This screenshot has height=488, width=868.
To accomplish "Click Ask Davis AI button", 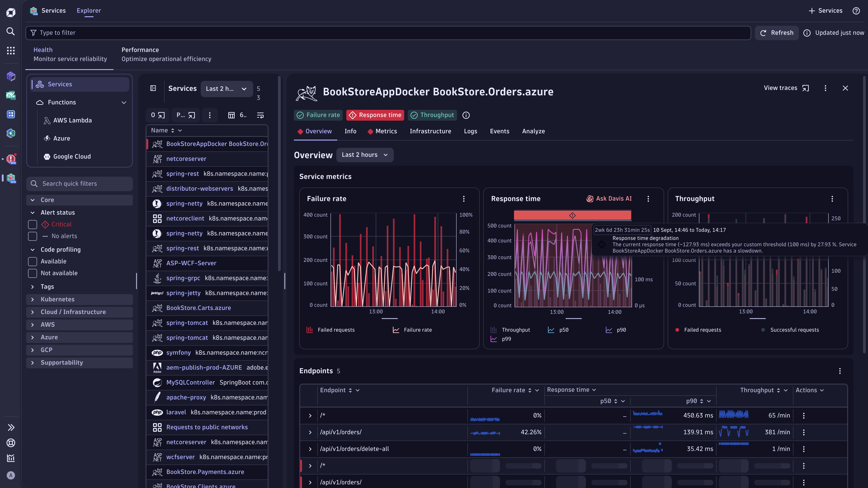I will click(609, 199).
